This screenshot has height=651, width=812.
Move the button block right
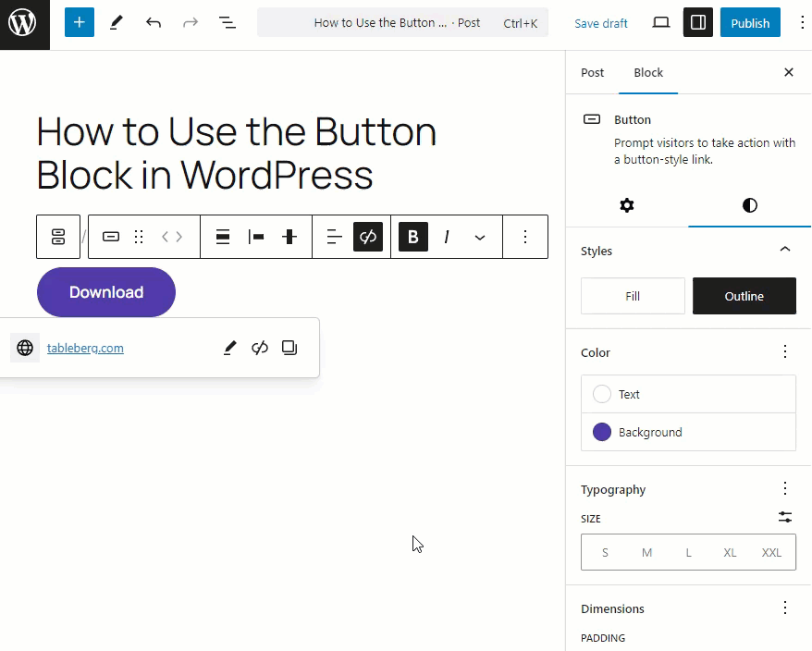179,237
